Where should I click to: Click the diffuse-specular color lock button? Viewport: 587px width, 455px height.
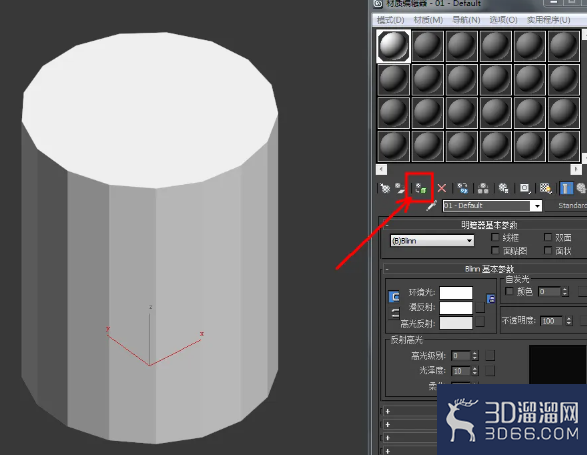[x=395, y=313]
